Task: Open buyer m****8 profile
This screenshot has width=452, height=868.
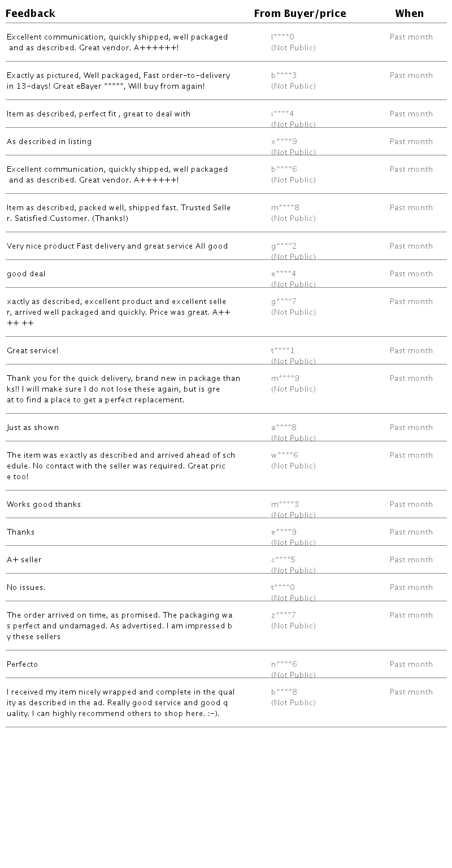Action: coord(285,208)
